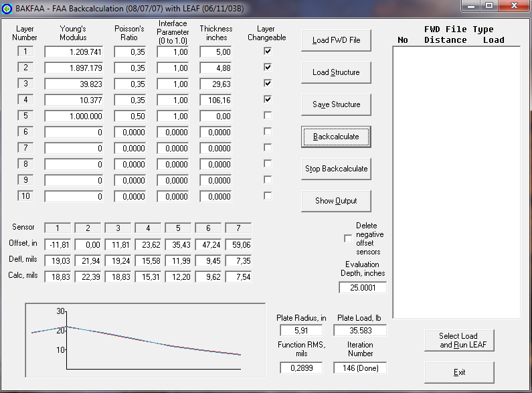This screenshot has height=393, width=532.
Task: Click sensor 7 offset field 59,06
Action: coord(238,244)
